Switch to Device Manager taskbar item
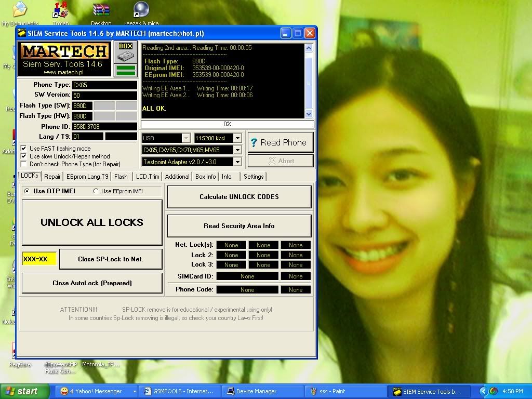Viewport: 532px width, 399px height. (x=263, y=392)
